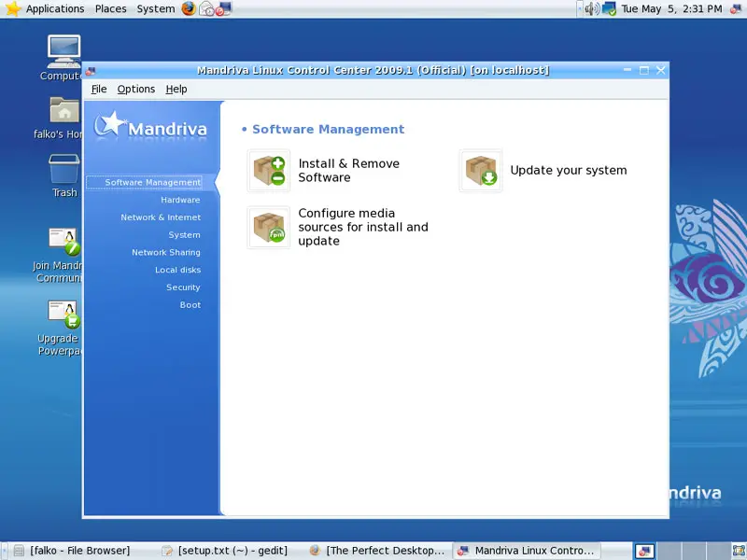The height and width of the screenshot is (560, 747).
Task: Select the Network & Internet category
Action: [x=161, y=217]
